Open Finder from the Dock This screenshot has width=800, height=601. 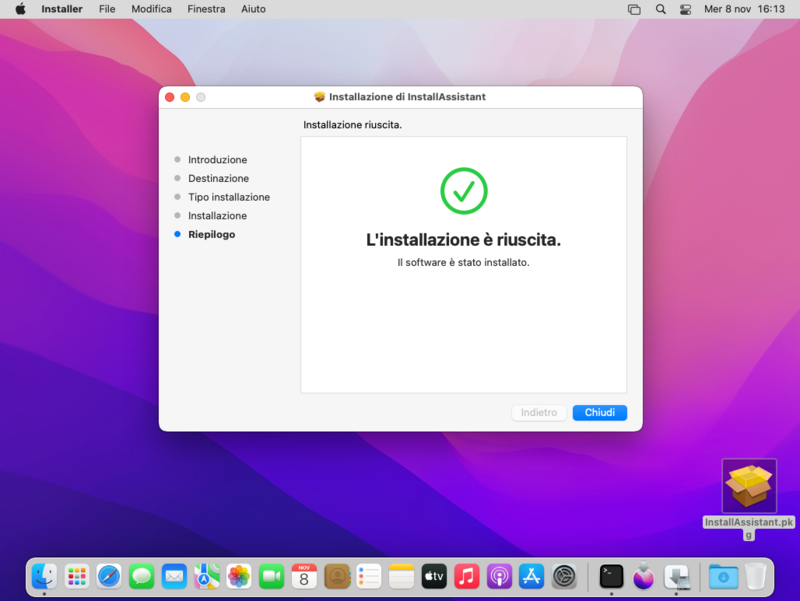[x=44, y=577]
